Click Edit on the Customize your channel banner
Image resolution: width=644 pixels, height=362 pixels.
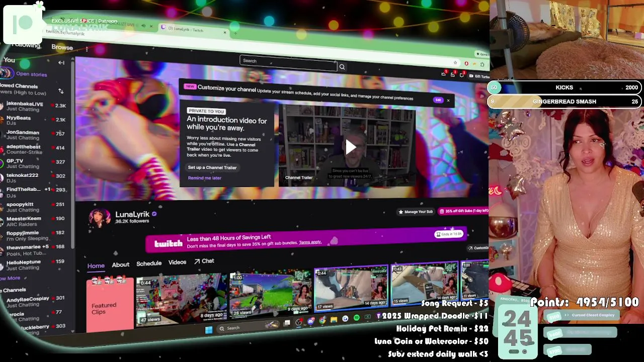coord(438,100)
